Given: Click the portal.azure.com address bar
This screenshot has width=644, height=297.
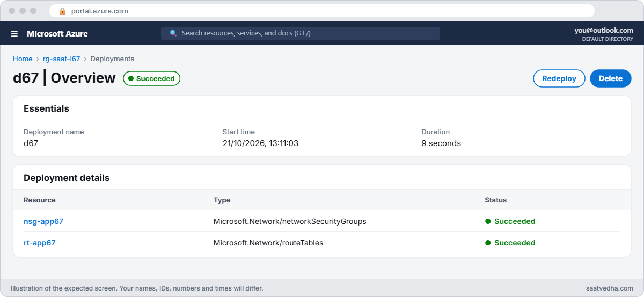Looking at the screenshot, I should tap(322, 11).
